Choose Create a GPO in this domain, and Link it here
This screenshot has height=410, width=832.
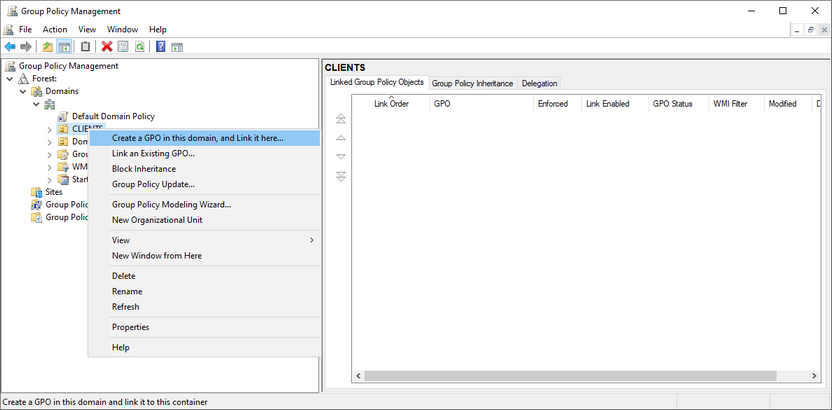point(204,138)
